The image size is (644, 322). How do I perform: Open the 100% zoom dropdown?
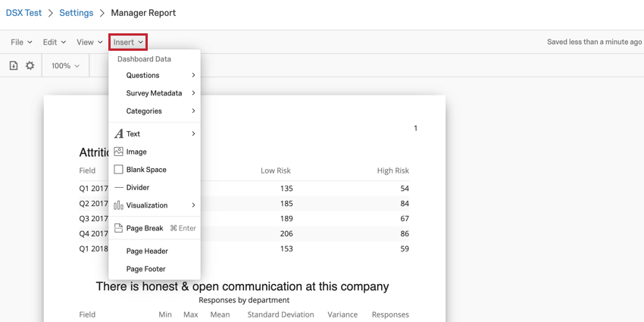[x=65, y=66]
